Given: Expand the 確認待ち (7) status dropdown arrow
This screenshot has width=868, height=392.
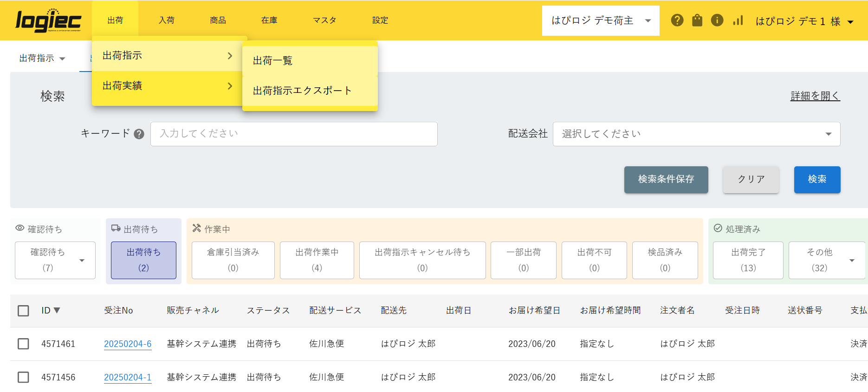Looking at the screenshot, I should (82, 261).
